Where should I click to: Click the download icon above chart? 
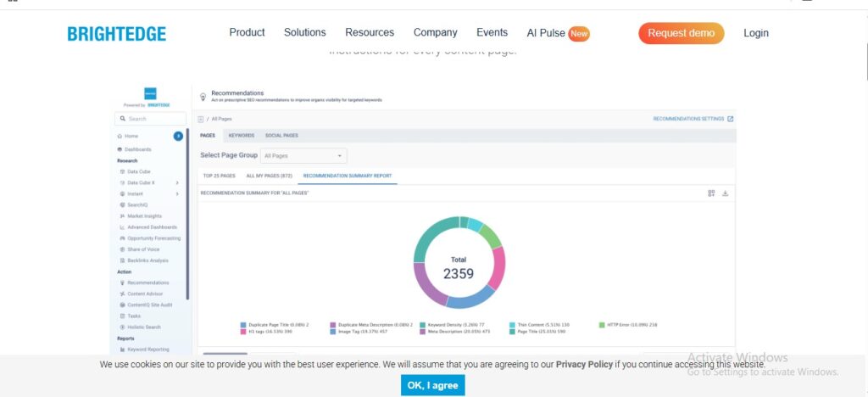726,193
